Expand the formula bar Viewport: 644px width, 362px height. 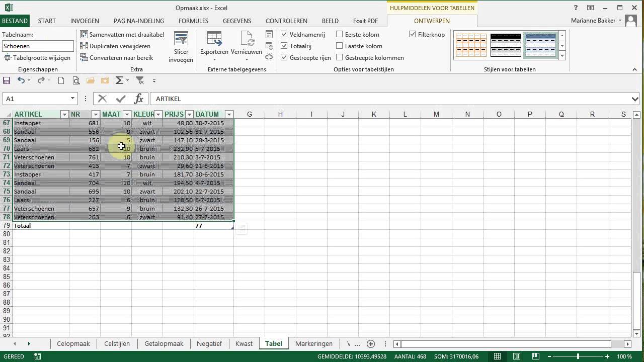pos(635,99)
